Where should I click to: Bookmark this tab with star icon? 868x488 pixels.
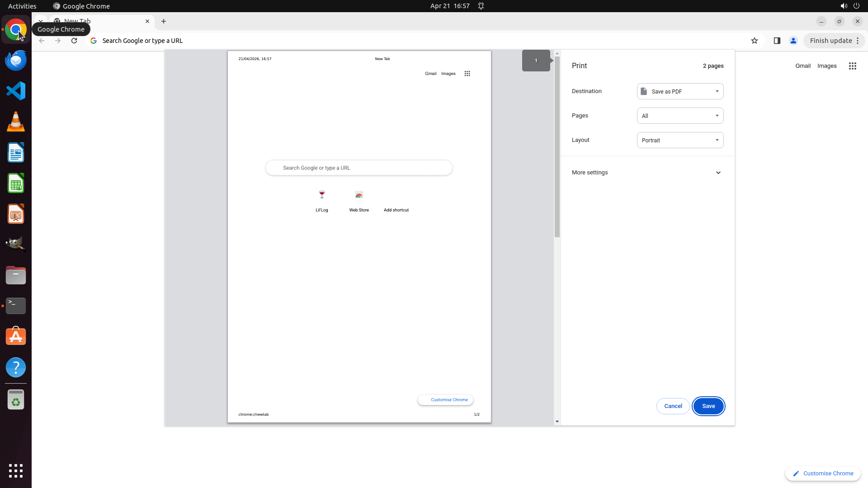[754, 41]
